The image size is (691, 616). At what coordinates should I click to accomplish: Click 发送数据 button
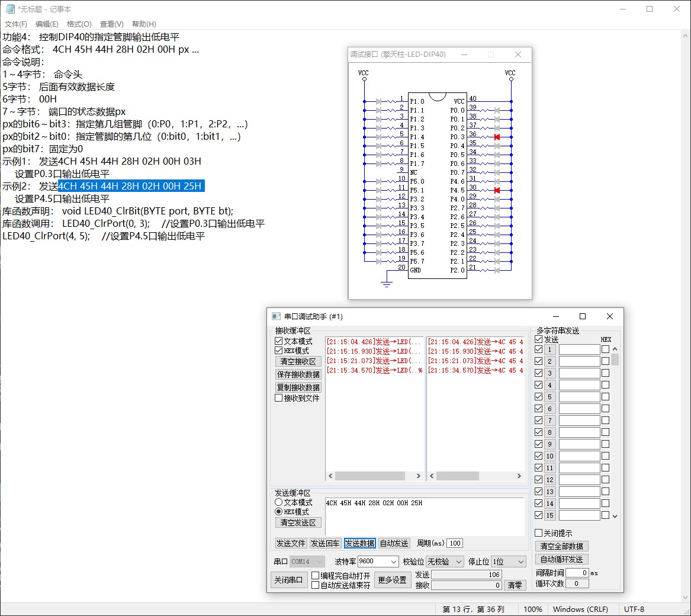pyautogui.click(x=359, y=543)
